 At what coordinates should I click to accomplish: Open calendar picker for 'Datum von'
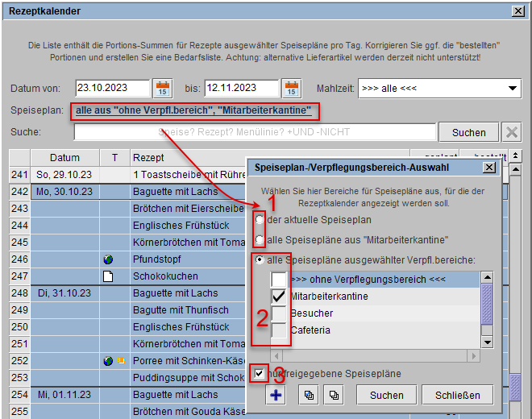click(162, 88)
